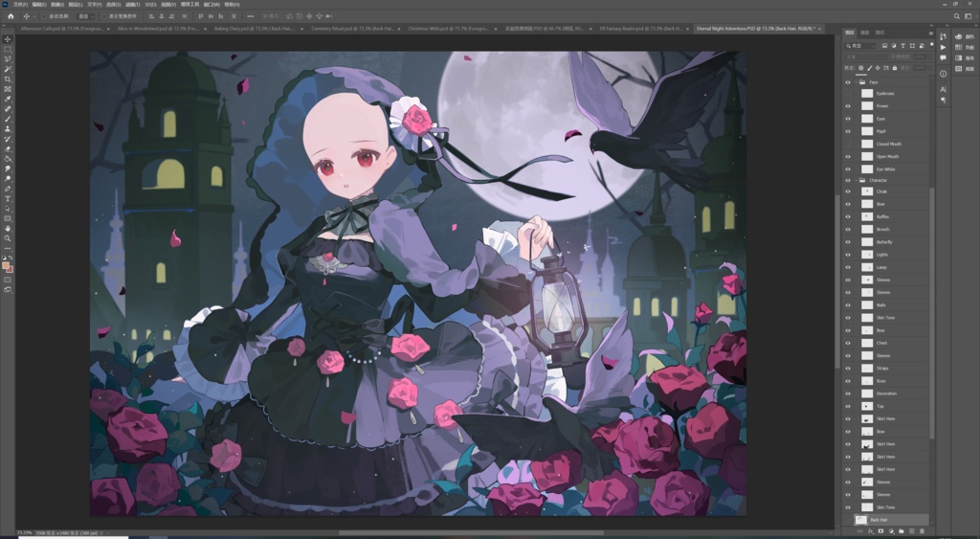This screenshot has height=539, width=980.
Task: Switch to the Channels panel tab
Action: (865, 33)
